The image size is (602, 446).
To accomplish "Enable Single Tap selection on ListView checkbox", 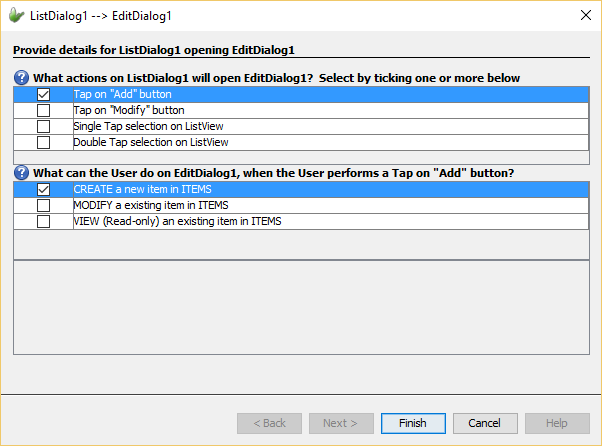I will pyautogui.click(x=43, y=127).
